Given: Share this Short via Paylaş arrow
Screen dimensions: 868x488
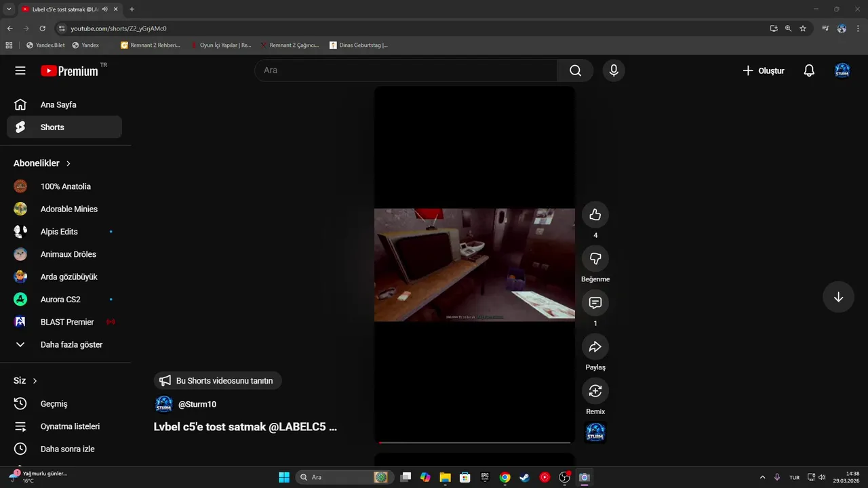Looking at the screenshot, I should pyautogui.click(x=595, y=347).
